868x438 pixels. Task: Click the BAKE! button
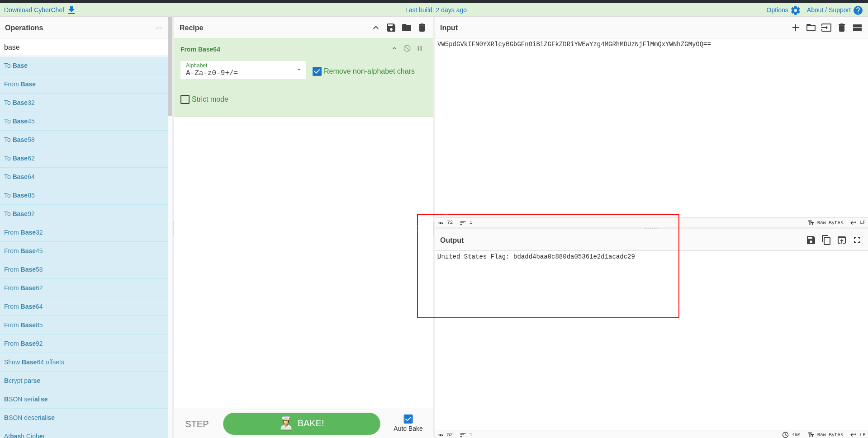click(x=302, y=424)
